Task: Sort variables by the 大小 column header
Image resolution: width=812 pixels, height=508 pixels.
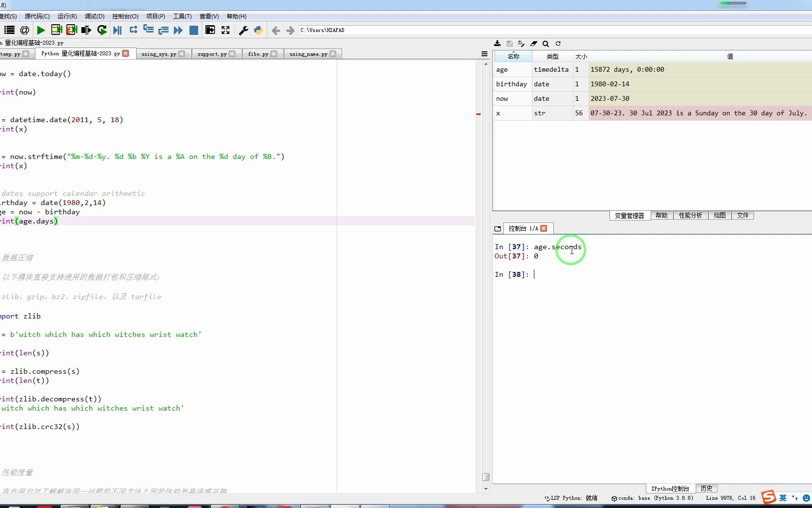Action: point(581,57)
